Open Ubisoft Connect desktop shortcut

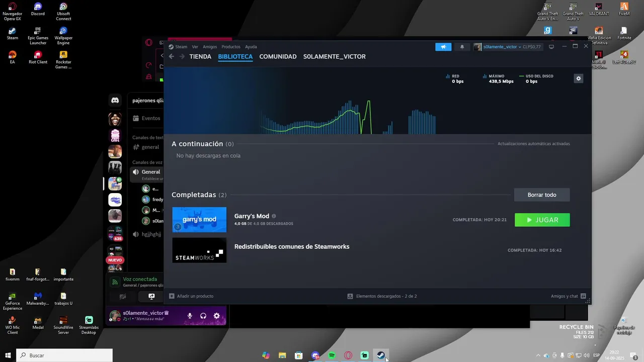click(x=63, y=11)
